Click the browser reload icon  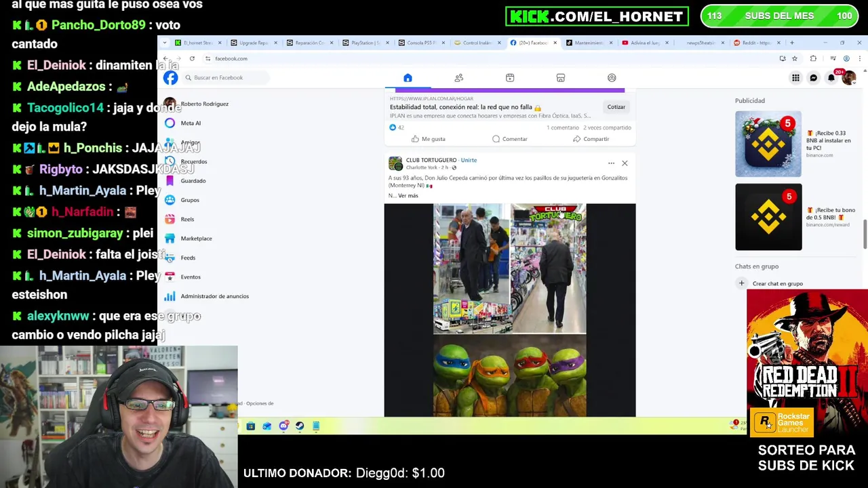click(x=192, y=58)
